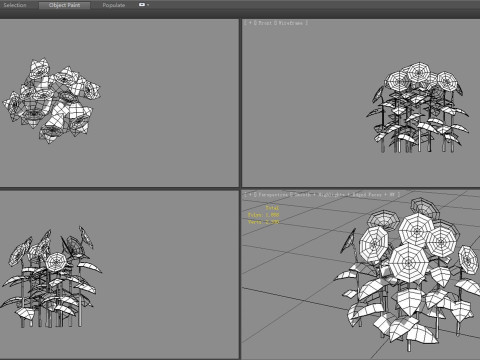480x360 pixels.
Task: Open the Perspective view label menu
Action: [x=272, y=194]
